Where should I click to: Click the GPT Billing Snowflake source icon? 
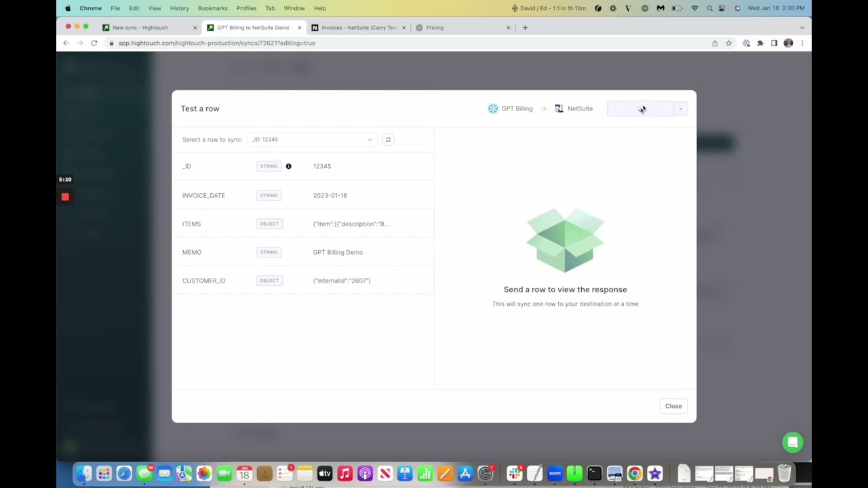pyautogui.click(x=493, y=108)
